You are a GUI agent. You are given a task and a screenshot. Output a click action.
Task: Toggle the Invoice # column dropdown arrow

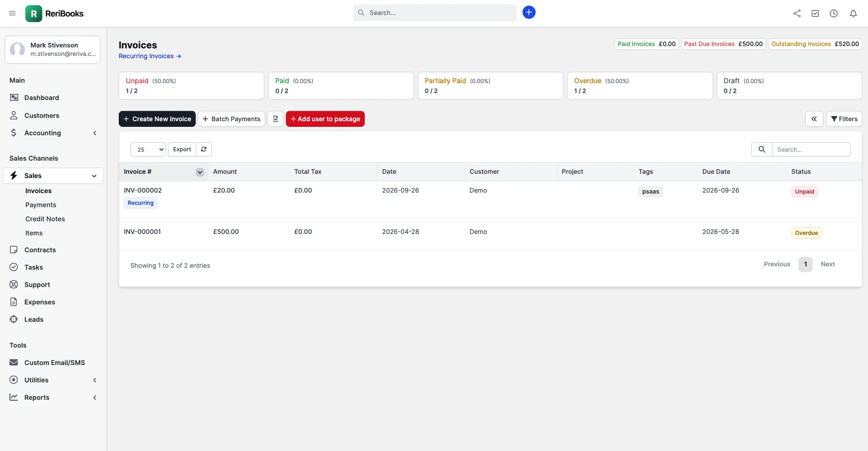[x=200, y=172]
